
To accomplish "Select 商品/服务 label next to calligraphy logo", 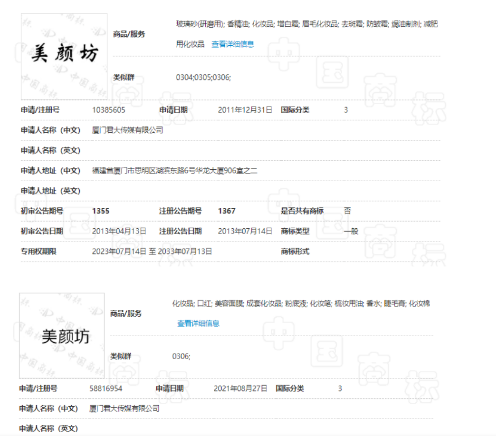I will tap(129, 34).
